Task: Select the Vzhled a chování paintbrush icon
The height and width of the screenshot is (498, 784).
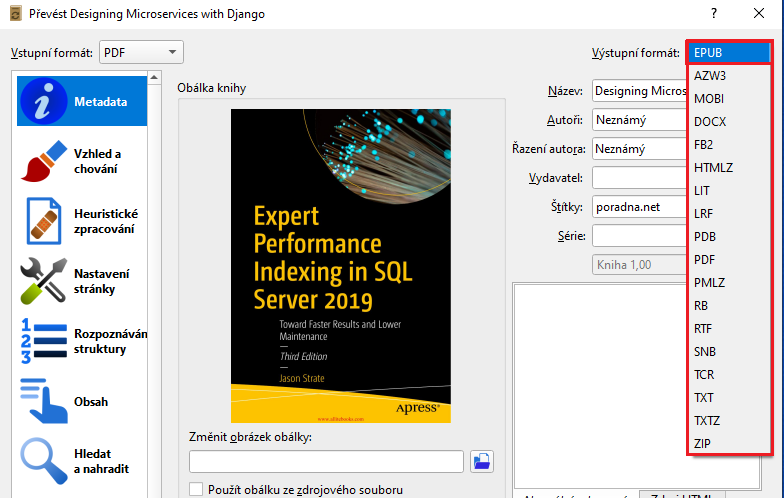Action: coord(43,161)
